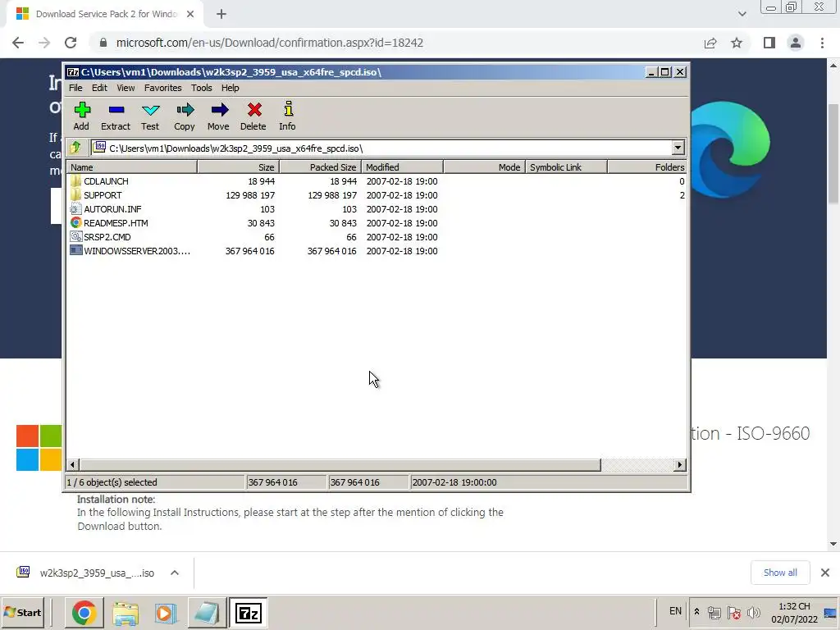This screenshot has width=840, height=630.
Task: Click the right arrow of horizontal scrollbar
Action: [680, 464]
